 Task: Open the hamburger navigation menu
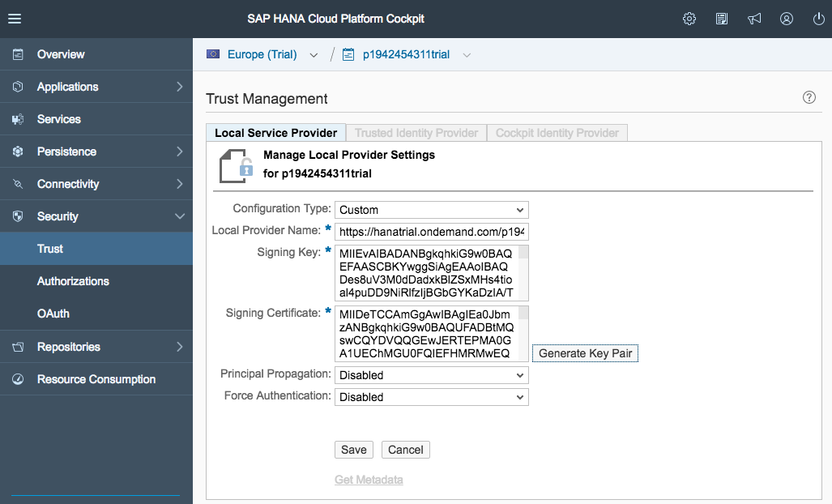(15, 19)
